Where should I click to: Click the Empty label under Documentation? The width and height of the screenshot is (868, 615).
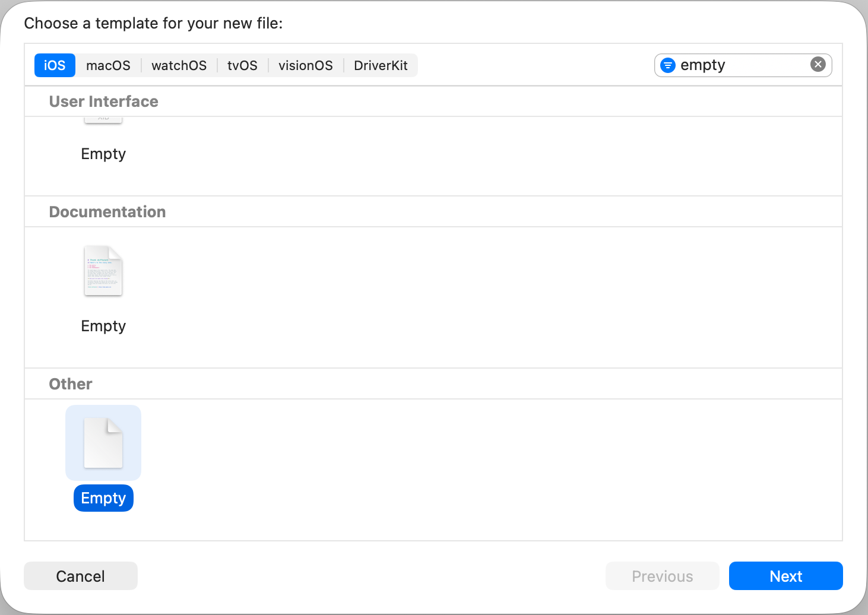(x=103, y=326)
